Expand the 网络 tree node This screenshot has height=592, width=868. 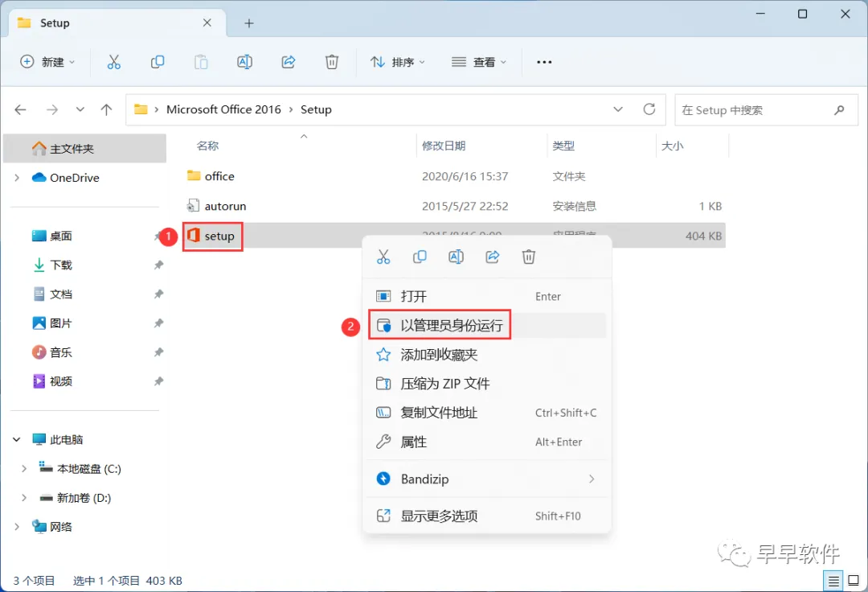coord(17,527)
